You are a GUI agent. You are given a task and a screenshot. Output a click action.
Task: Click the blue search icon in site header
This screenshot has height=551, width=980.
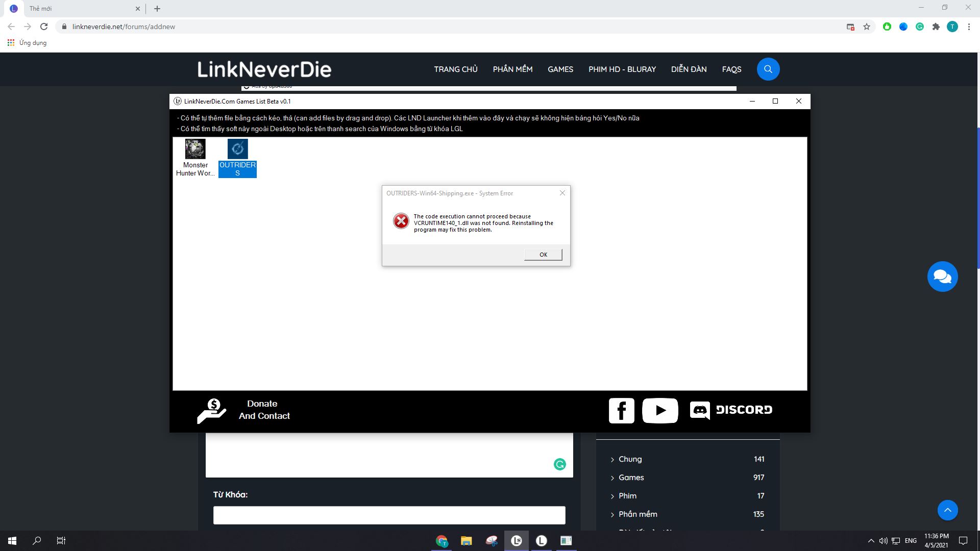pyautogui.click(x=768, y=69)
